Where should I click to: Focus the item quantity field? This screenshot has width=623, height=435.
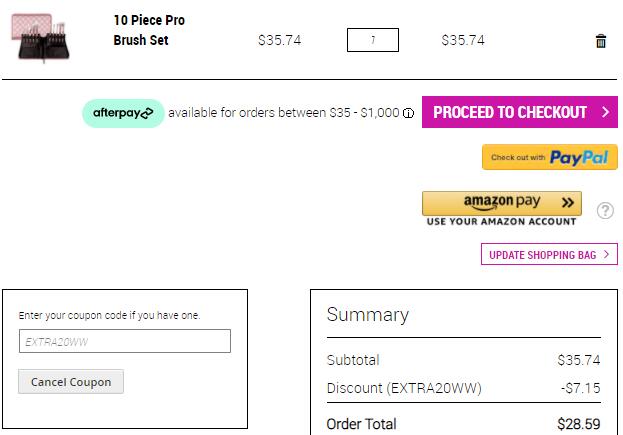pos(372,40)
